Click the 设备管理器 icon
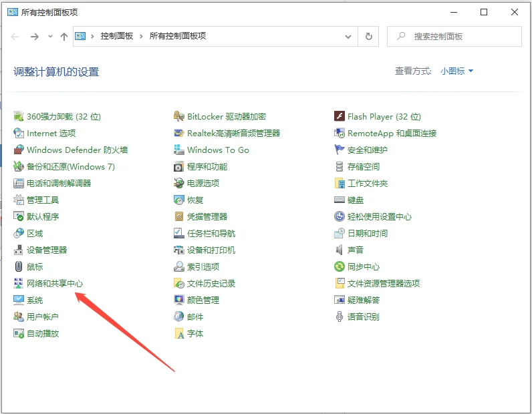 [x=18, y=250]
